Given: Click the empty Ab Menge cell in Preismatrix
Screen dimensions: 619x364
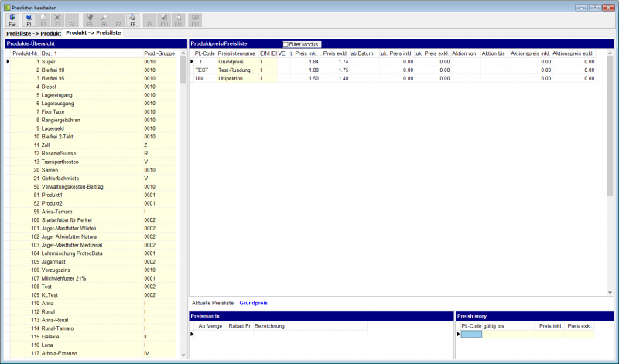Looking at the screenshot, I should 209,335.
